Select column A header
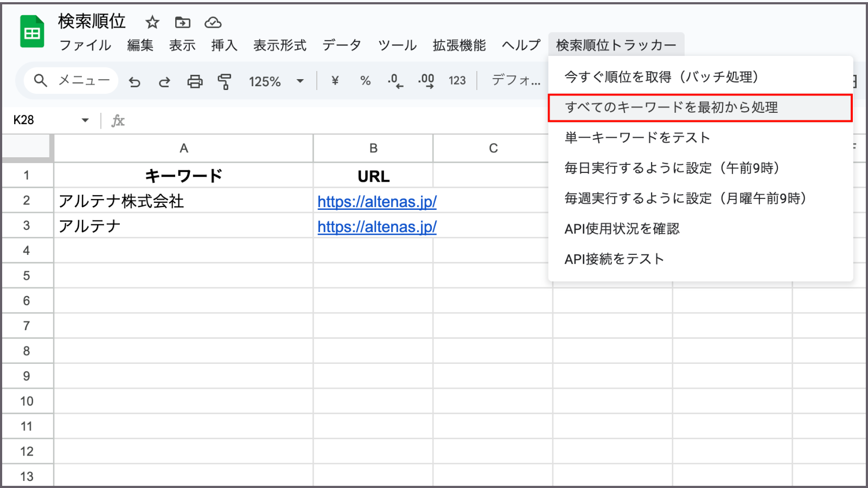 pos(183,148)
